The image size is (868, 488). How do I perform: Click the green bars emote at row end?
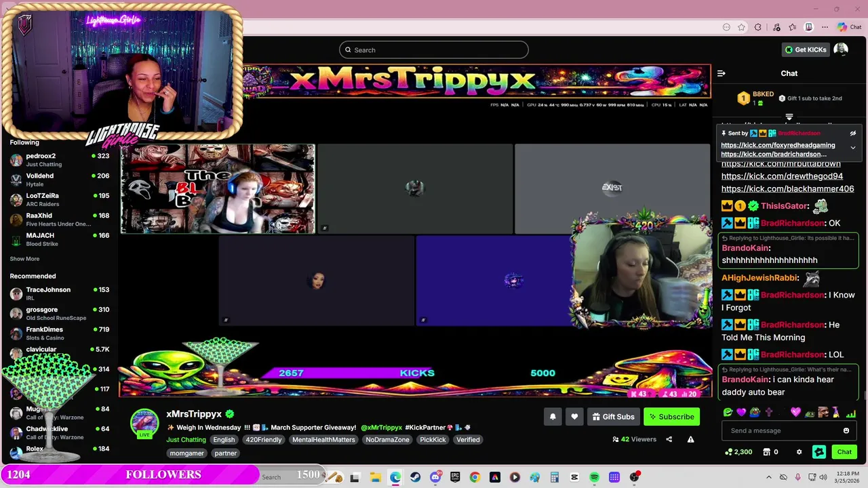(850, 412)
